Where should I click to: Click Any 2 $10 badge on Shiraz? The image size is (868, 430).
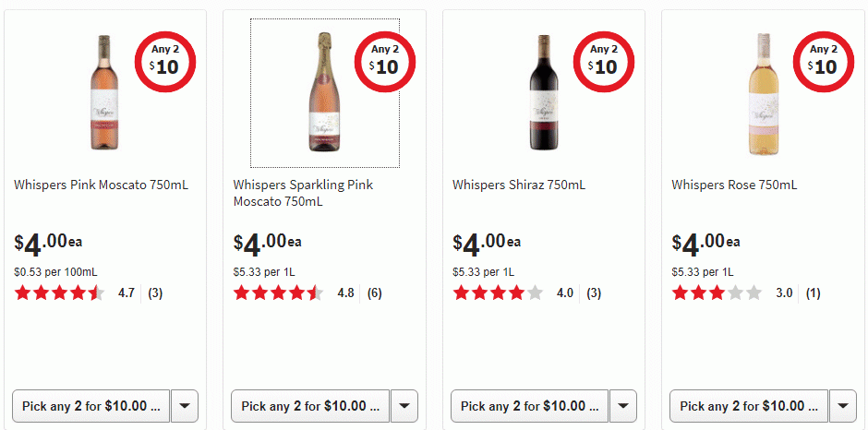pos(603,60)
